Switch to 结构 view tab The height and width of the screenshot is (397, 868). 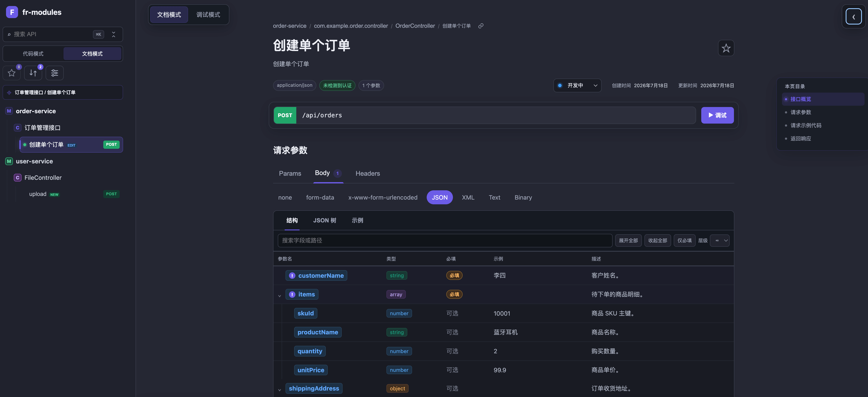click(292, 220)
